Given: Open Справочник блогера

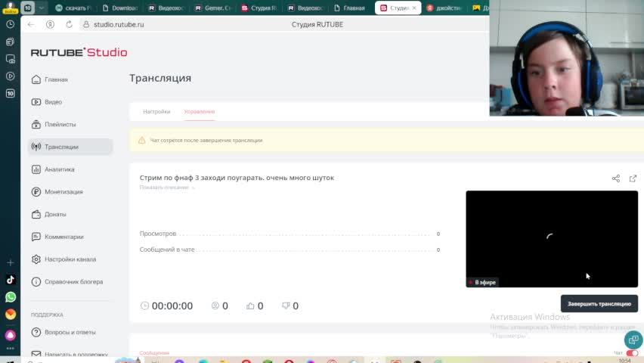Looking at the screenshot, I should (67, 282).
